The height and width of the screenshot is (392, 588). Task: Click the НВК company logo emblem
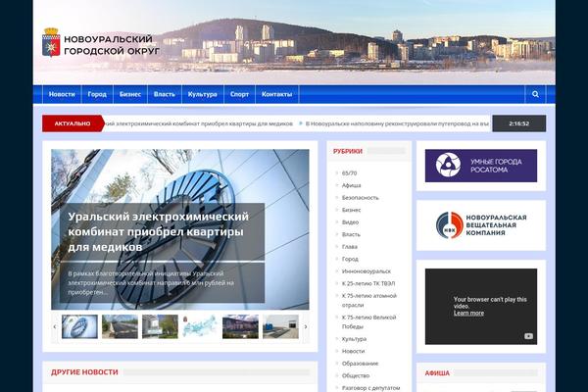(x=450, y=225)
